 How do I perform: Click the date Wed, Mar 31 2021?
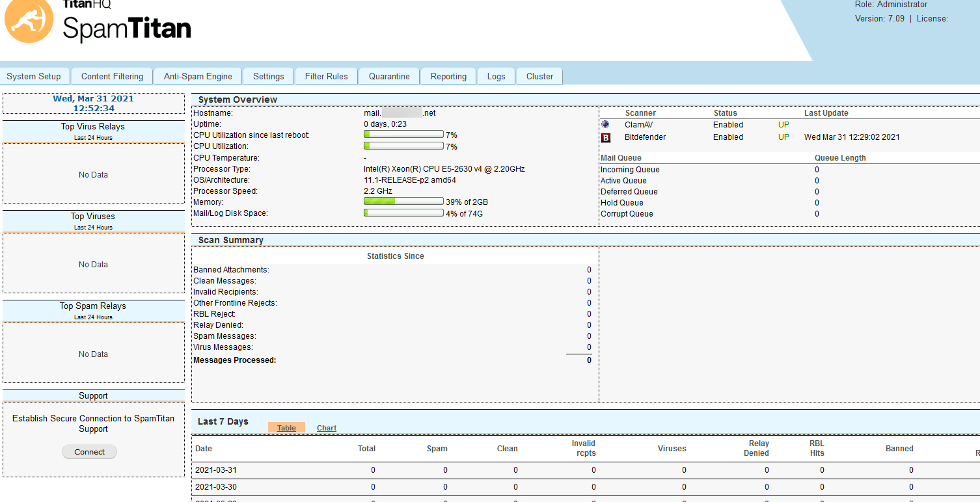(94, 99)
